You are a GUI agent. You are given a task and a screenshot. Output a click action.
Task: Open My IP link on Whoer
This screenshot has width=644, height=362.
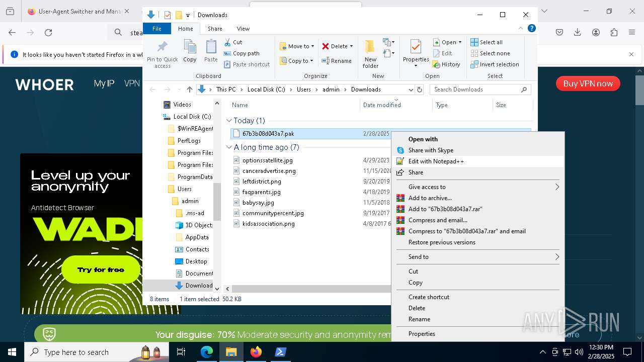click(104, 83)
